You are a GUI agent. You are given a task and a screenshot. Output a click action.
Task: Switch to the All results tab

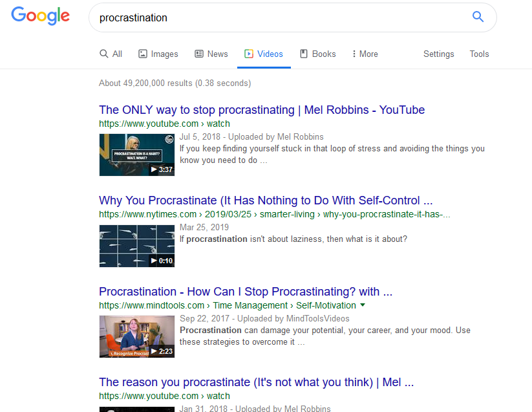pos(111,54)
